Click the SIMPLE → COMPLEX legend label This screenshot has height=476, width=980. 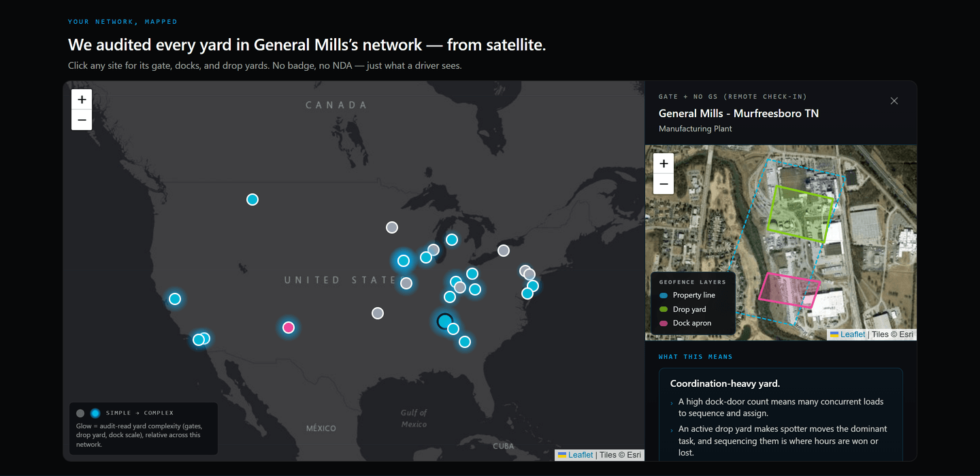[140, 413]
